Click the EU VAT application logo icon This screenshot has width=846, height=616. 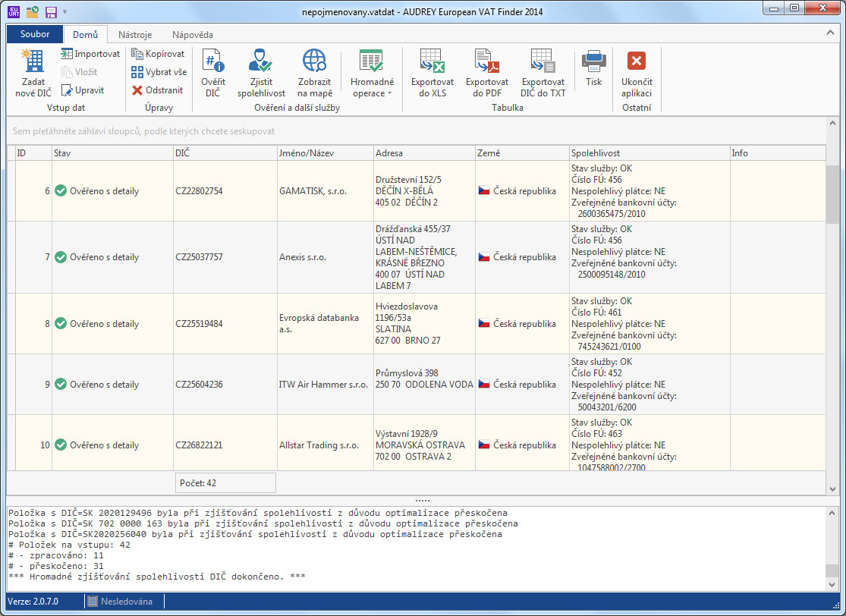pos(14,11)
